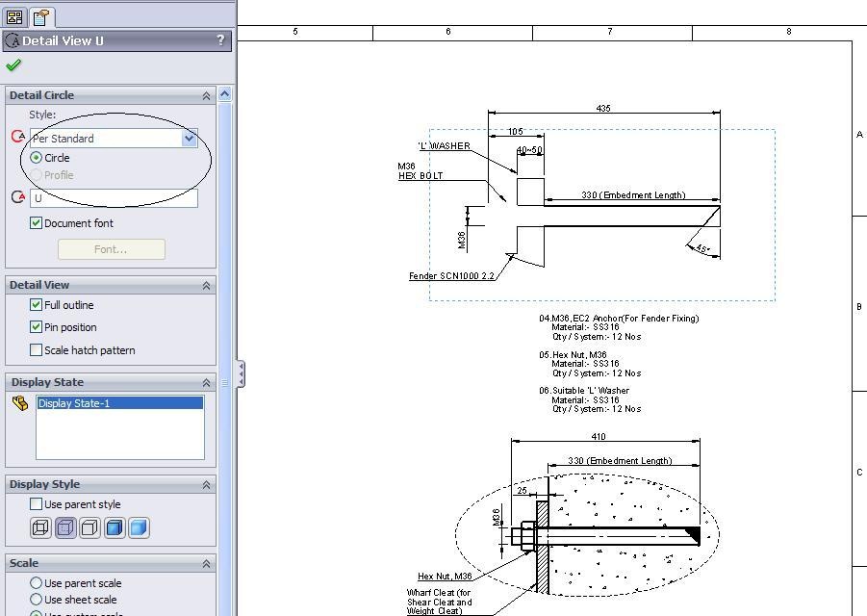The height and width of the screenshot is (616, 867).
Task: Collapse the Detail View section
Action: pyautogui.click(x=206, y=285)
